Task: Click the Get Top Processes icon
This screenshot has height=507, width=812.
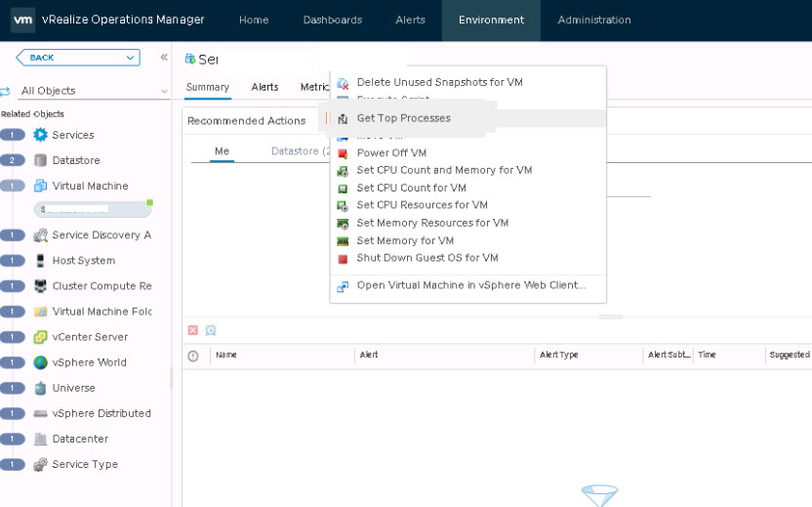Action: point(343,118)
